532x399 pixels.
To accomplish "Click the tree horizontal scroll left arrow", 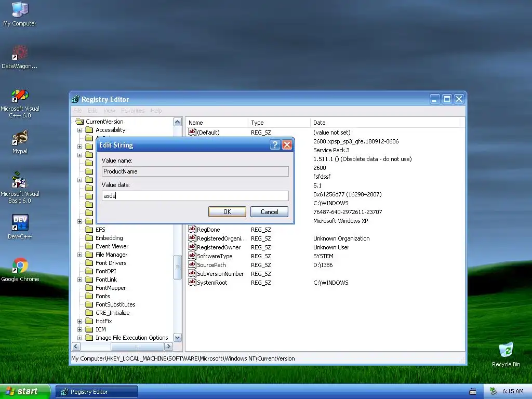I will [x=76, y=347].
